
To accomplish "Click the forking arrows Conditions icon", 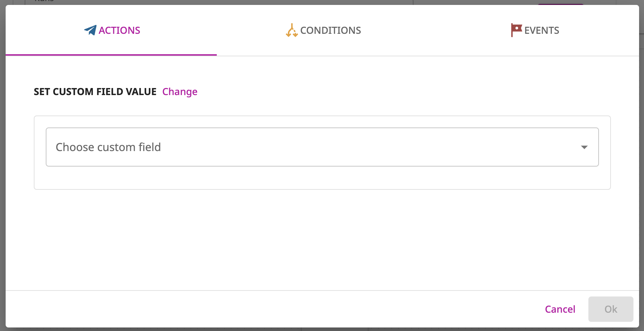I will [x=292, y=30].
